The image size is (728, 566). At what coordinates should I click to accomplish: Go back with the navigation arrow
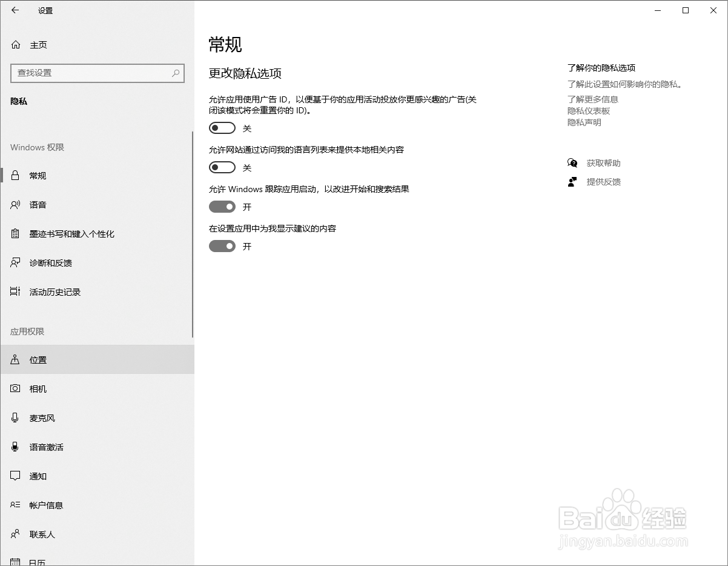[13, 10]
